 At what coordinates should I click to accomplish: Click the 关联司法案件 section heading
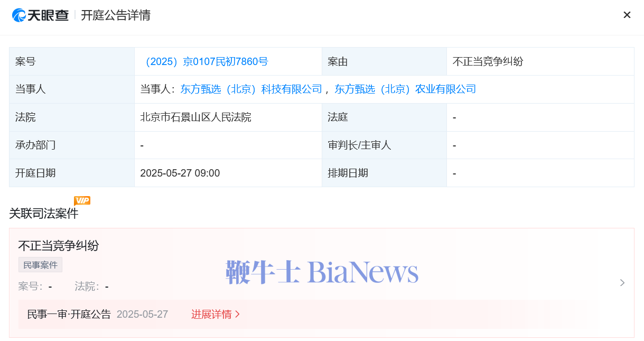tap(44, 214)
